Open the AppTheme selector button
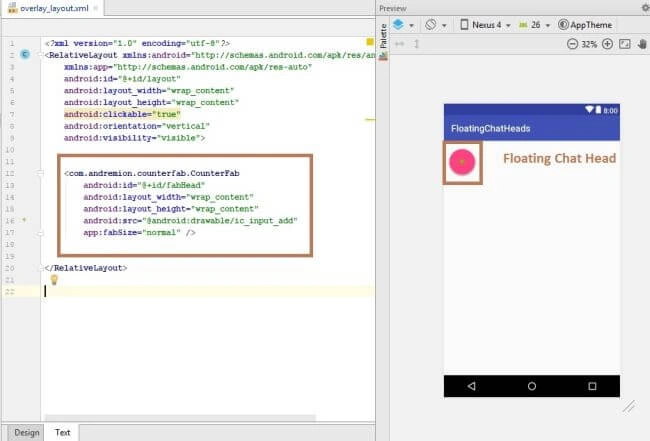 pyautogui.click(x=585, y=25)
